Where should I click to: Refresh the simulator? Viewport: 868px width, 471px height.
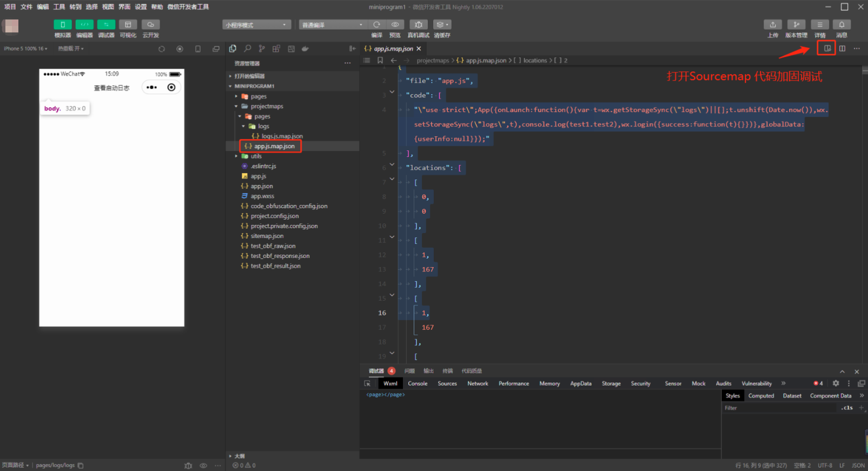162,49
